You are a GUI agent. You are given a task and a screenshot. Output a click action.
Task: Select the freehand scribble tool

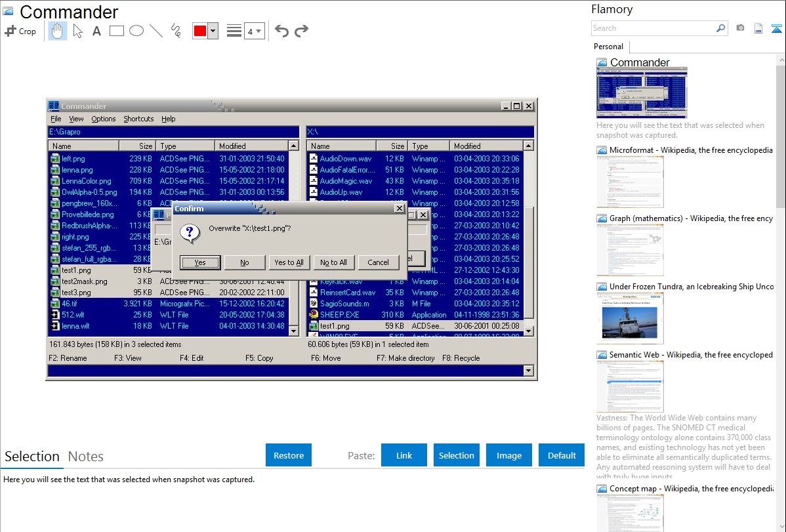[176, 31]
